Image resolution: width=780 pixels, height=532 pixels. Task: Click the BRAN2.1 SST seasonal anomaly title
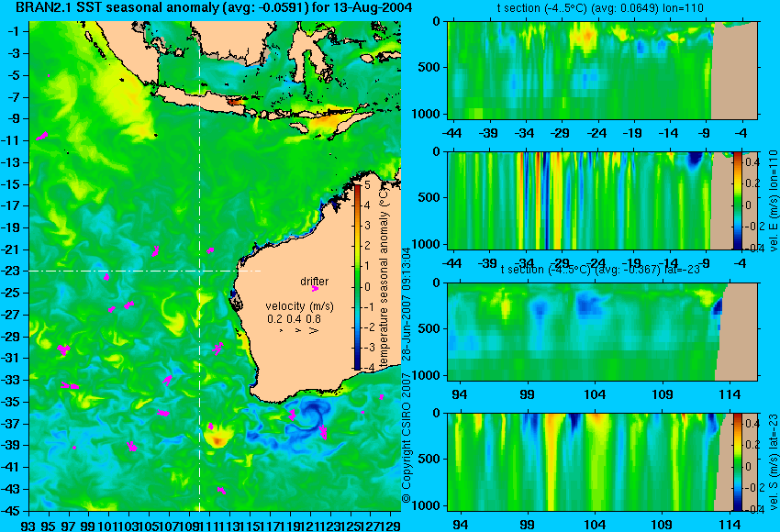(214, 7)
